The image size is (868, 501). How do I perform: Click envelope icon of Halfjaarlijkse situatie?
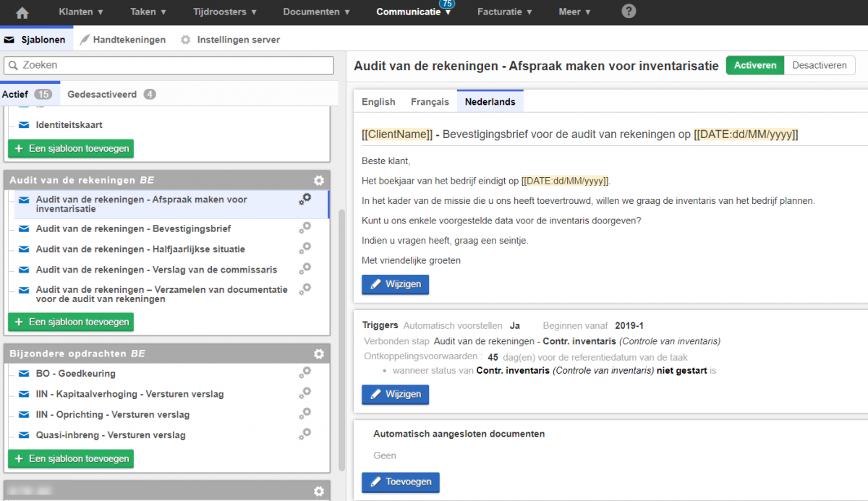point(24,249)
